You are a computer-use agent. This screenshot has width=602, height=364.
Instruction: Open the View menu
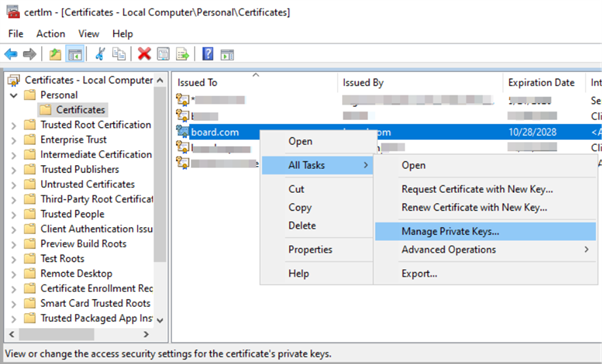(x=89, y=34)
